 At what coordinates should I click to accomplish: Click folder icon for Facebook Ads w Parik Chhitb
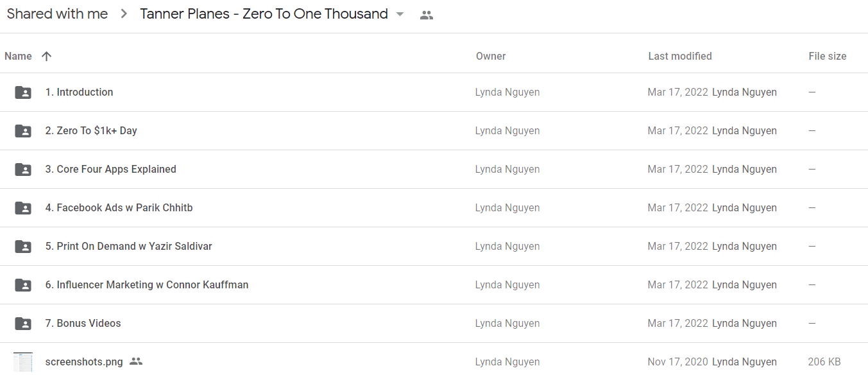23,208
